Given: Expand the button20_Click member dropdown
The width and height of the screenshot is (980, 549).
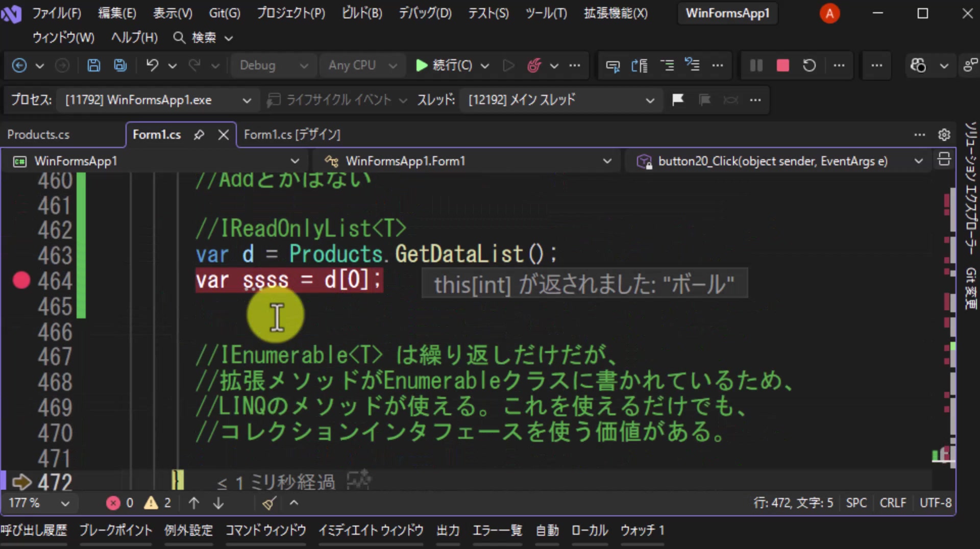Looking at the screenshot, I should tap(779, 161).
